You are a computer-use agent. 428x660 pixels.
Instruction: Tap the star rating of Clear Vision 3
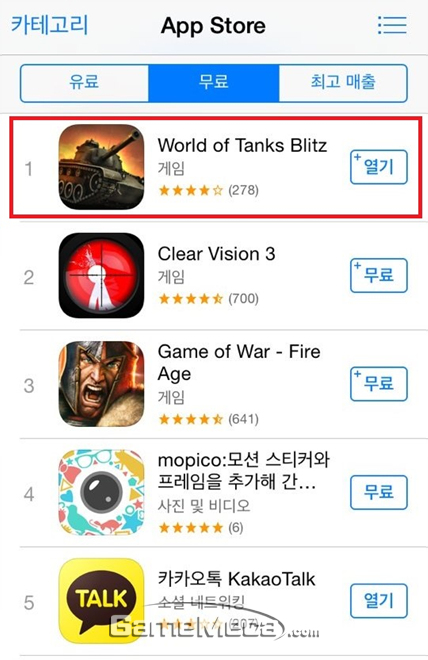pos(191,299)
